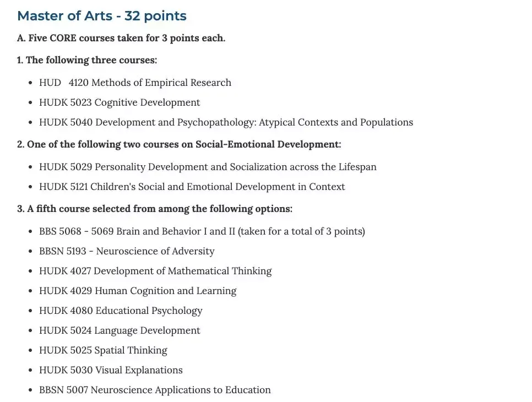Click BBSN 5007 Neuroscience Applications to Education
Image resolution: width=532 pixels, height=402 pixels.
155,390
